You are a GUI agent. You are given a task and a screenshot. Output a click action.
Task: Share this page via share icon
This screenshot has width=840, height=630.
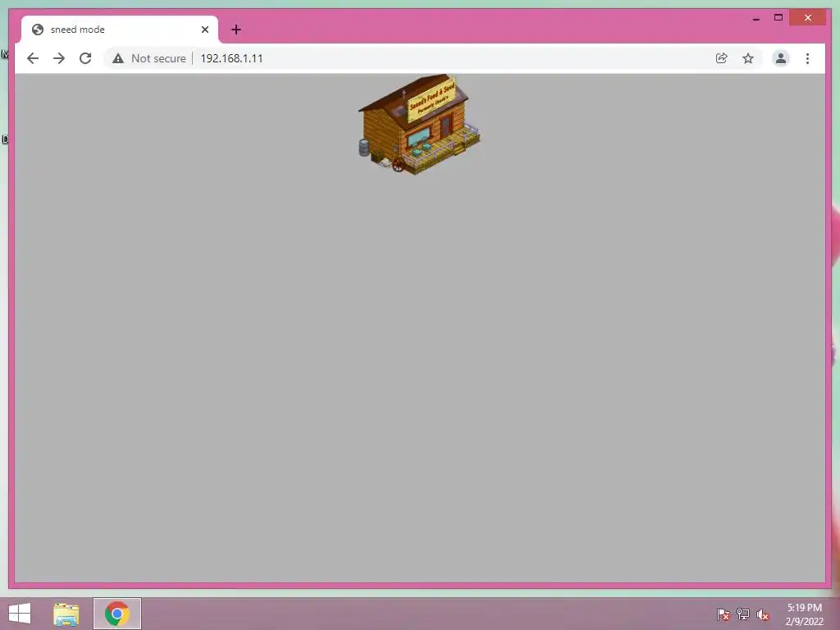point(722,58)
